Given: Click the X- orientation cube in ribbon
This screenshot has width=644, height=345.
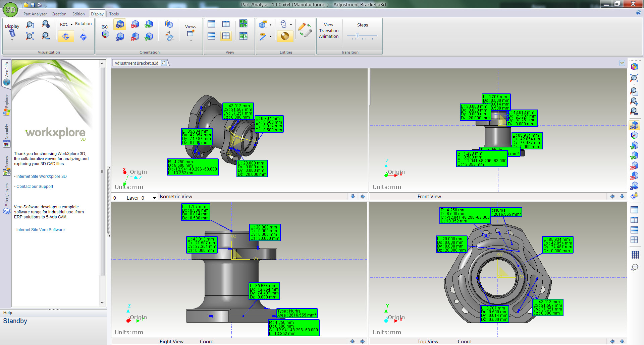Looking at the screenshot, I should [135, 37].
